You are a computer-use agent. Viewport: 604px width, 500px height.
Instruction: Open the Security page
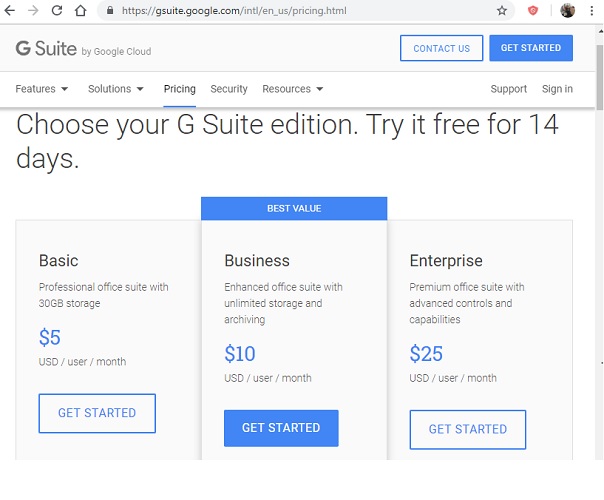tap(229, 89)
